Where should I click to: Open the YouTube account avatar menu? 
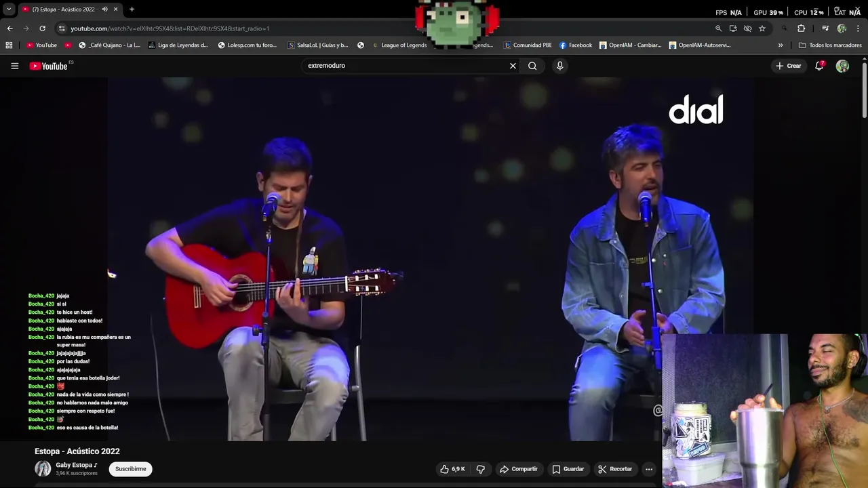pyautogui.click(x=842, y=66)
